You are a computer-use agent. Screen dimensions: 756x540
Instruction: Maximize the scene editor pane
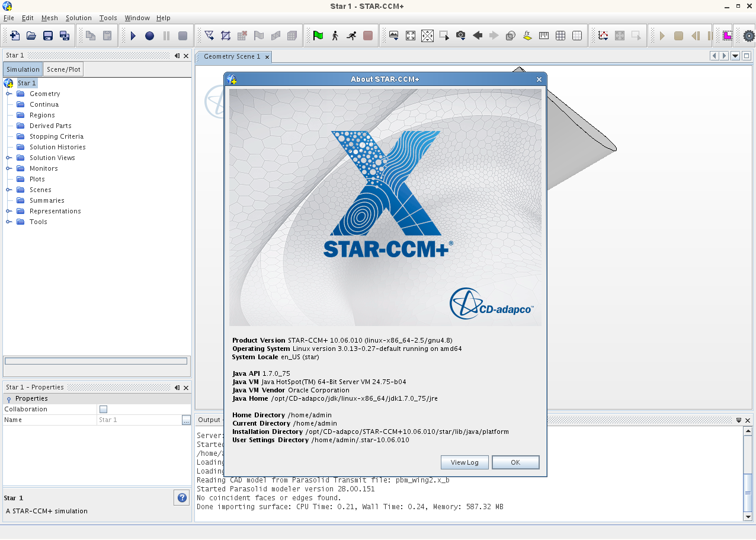(x=747, y=56)
